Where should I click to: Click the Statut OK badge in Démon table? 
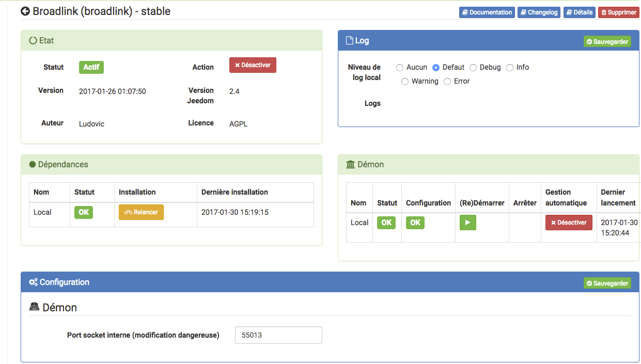pyautogui.click(x=386, y=223)
